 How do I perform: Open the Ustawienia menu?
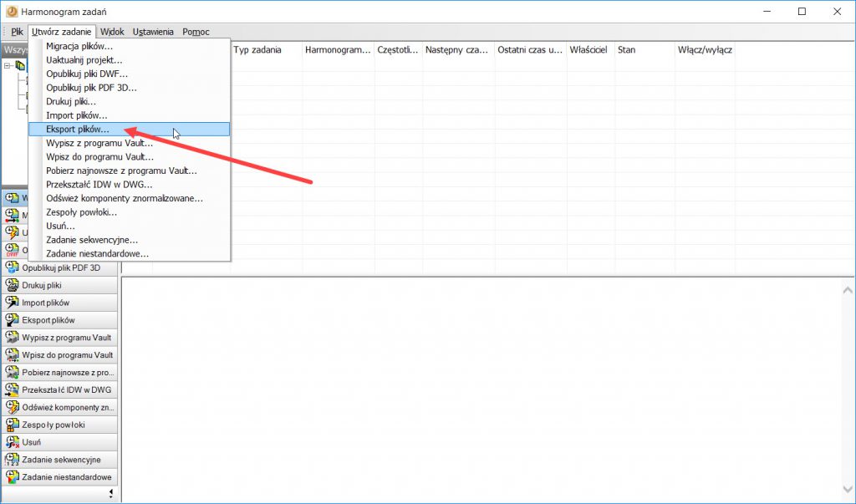point(153,32)
